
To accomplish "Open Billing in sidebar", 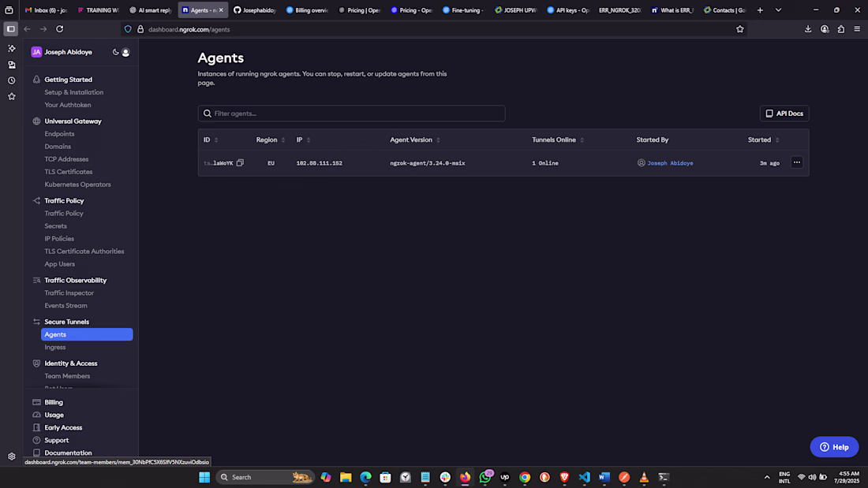I will [54, 402].
